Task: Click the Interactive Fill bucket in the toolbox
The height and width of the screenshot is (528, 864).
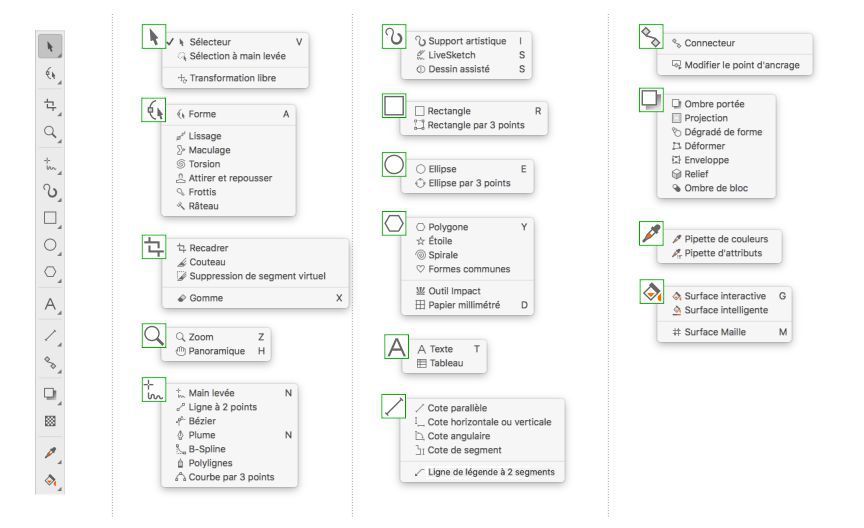Action: (48, 481)
